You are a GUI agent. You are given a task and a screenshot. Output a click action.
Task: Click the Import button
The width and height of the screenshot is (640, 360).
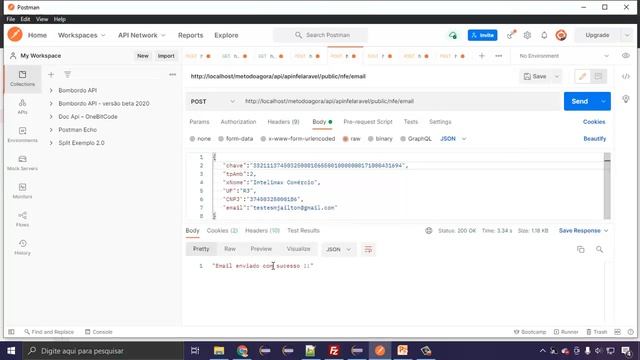[x=166, y=56]
